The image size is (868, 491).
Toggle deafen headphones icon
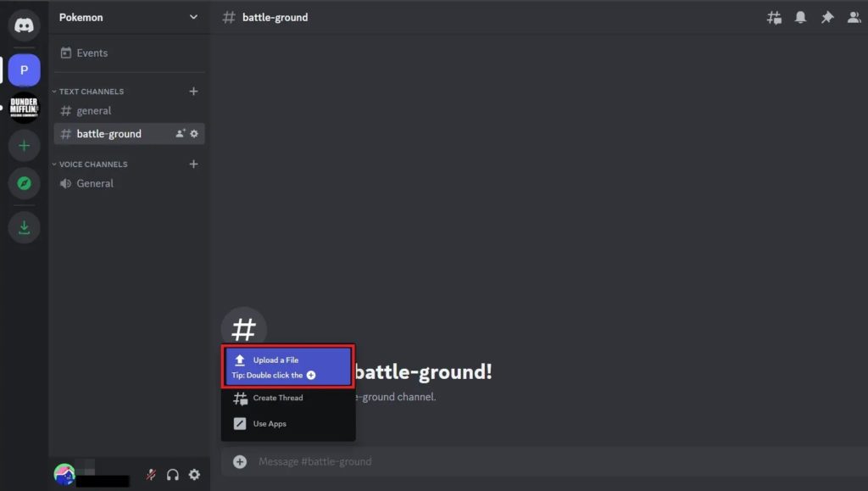click(x=173, y=475)
